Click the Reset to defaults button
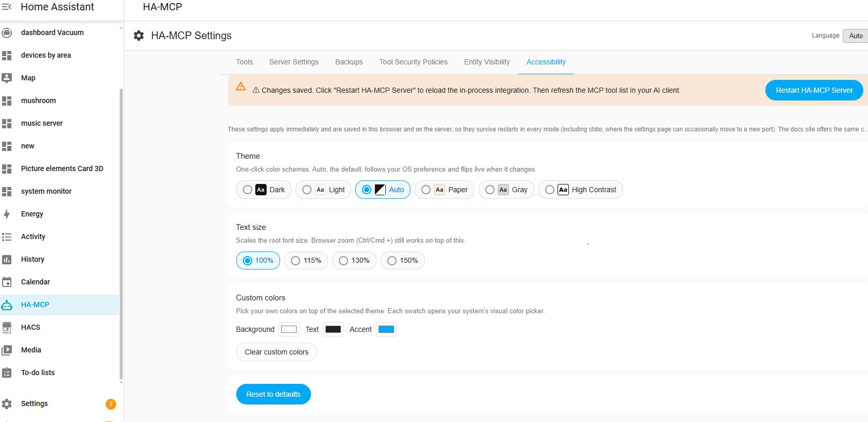 [273, 394]
